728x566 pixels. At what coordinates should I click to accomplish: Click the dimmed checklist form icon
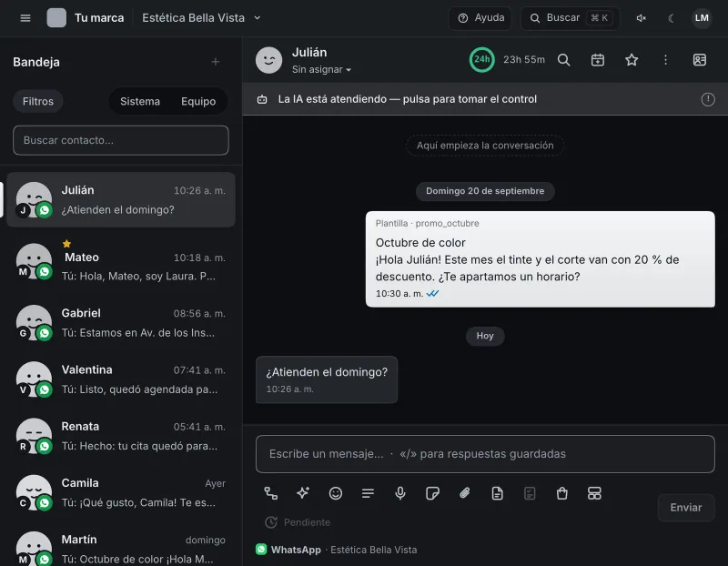[x=530, y=493]
